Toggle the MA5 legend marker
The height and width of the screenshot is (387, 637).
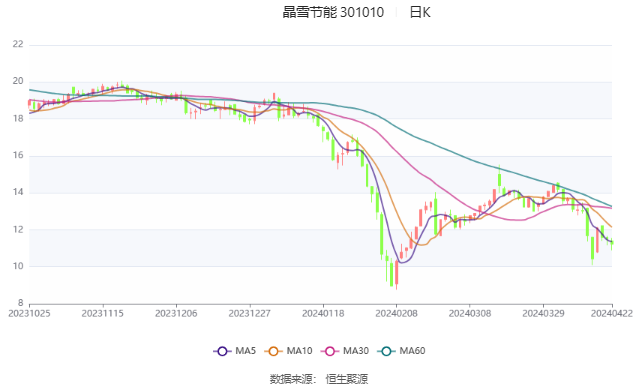(222, 351)
